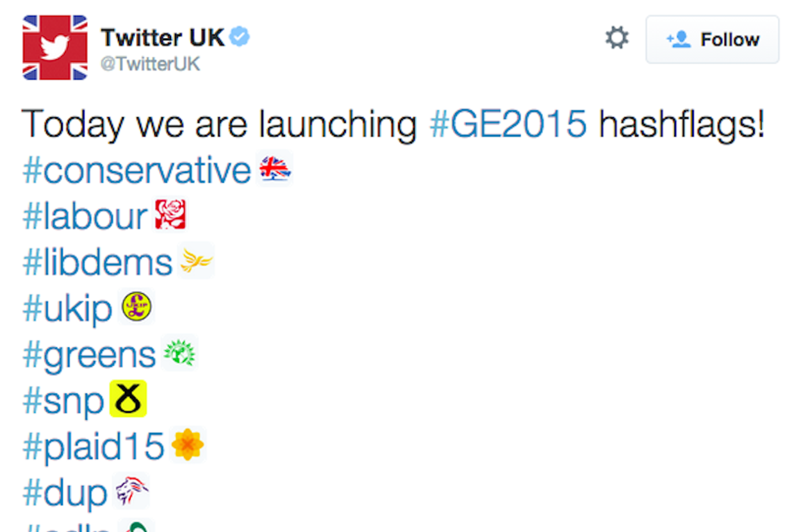Open the #snp hashtag

click(63, 401)
